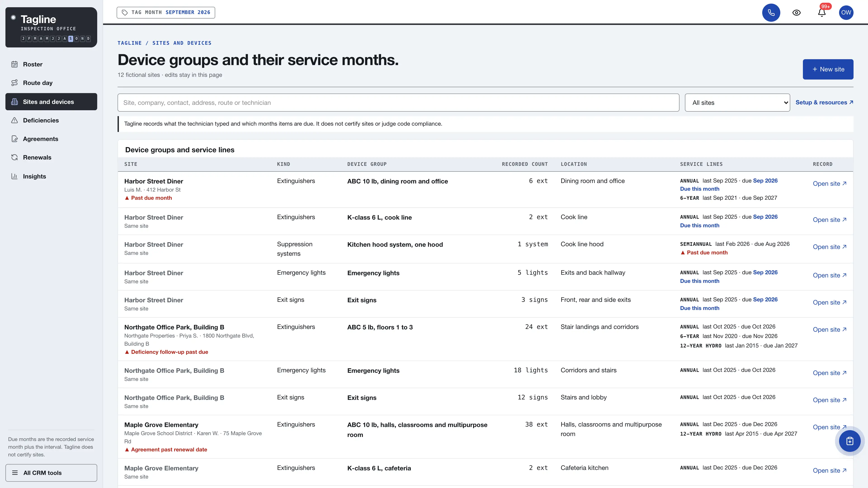Click the Roster calendar icon
This screenshot has width=868, height=488.
click(14, 64)
